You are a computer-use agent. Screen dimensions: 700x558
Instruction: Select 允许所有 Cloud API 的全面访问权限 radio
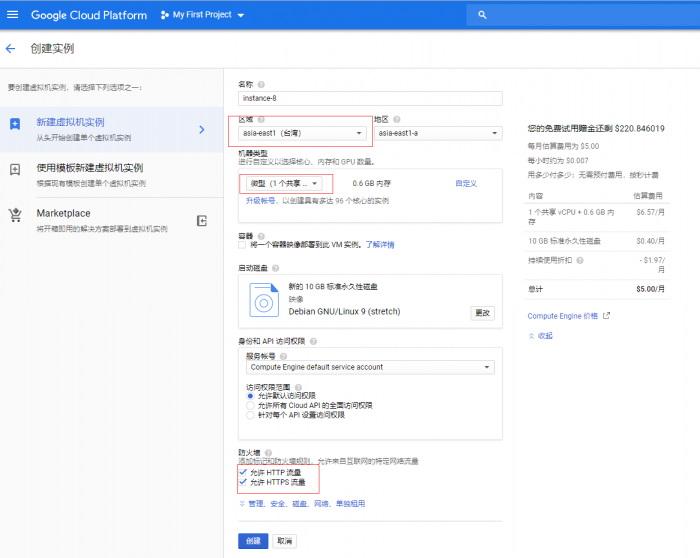[x=249, y=405]
